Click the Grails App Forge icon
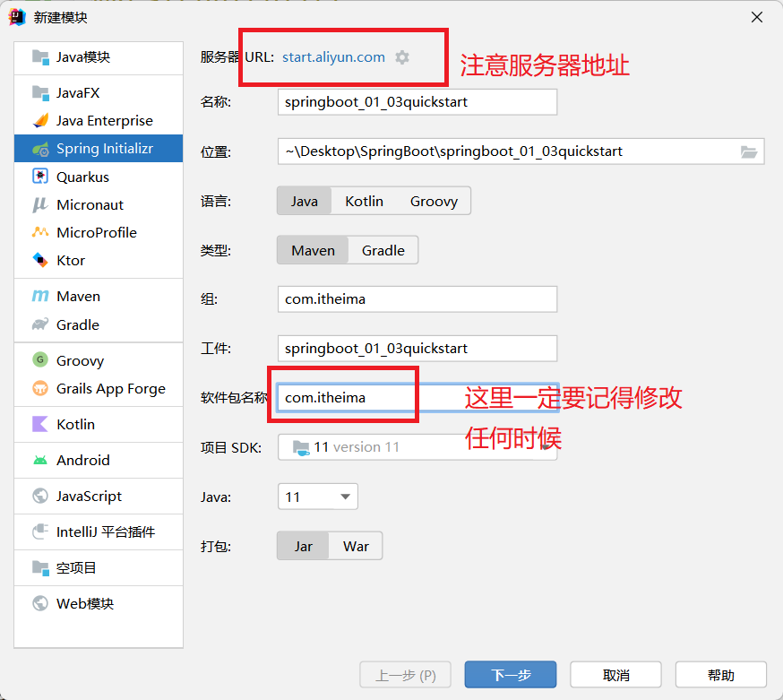 tap(40, 388)
